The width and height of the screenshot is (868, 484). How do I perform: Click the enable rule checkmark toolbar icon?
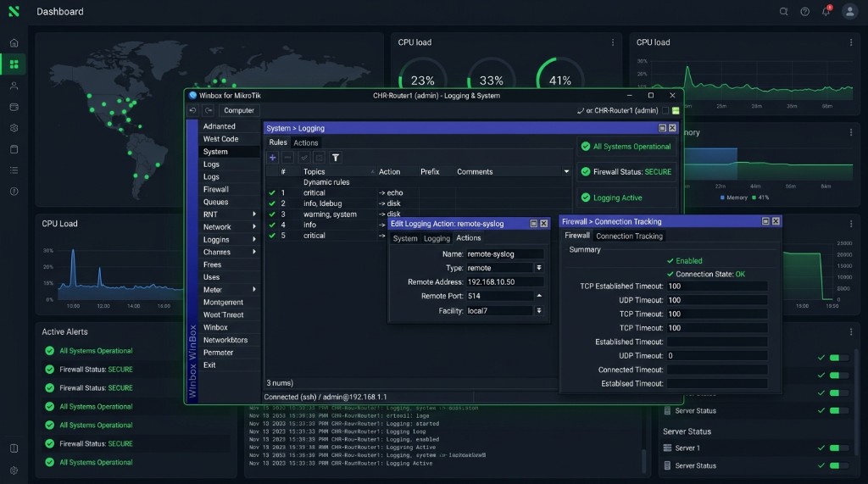point(304,158)
